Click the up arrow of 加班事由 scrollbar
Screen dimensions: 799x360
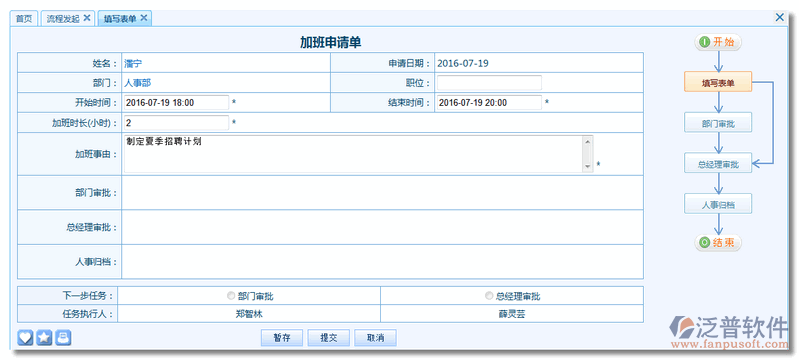[588, 141]
